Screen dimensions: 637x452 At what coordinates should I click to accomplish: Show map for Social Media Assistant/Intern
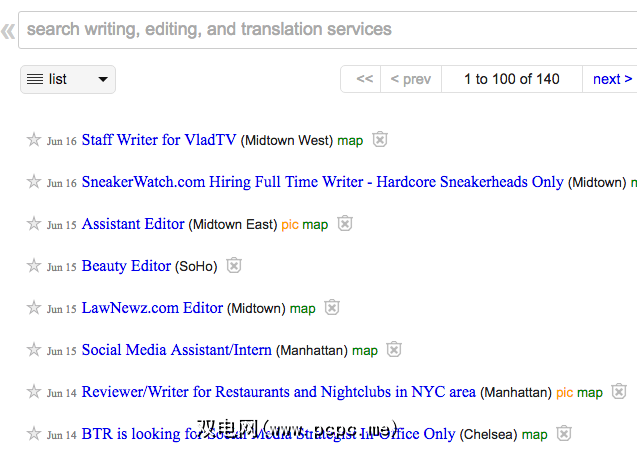[365, 351]
